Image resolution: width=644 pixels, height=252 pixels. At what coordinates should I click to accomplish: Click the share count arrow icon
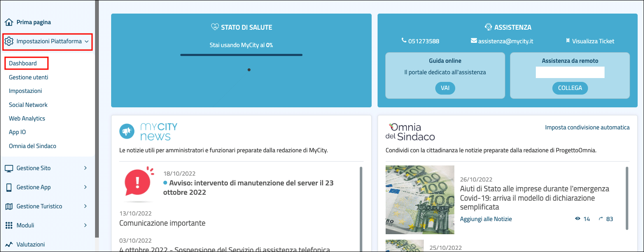pyautogui.click(x=600, y=219)
